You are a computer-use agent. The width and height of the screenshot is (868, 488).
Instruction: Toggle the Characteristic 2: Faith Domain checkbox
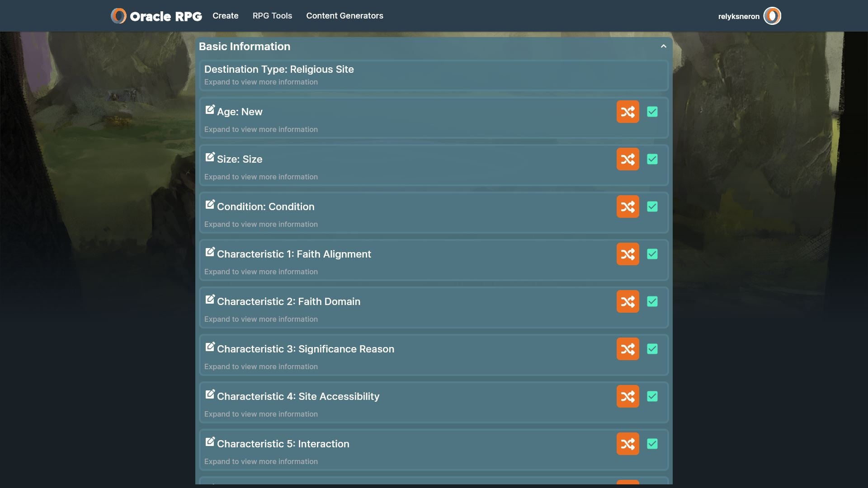click(652, 301)
